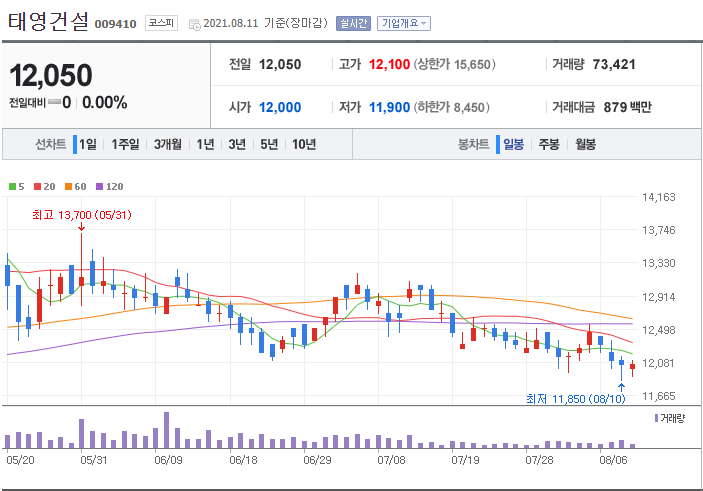Click the stock code 009410
Viewport: 703px width, 491px height.
click(115, 24)
